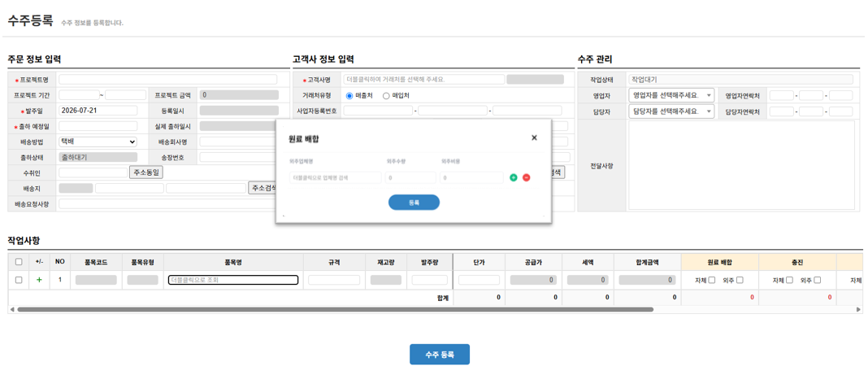Click the 단가 input in row 1

tap(479, 280)
